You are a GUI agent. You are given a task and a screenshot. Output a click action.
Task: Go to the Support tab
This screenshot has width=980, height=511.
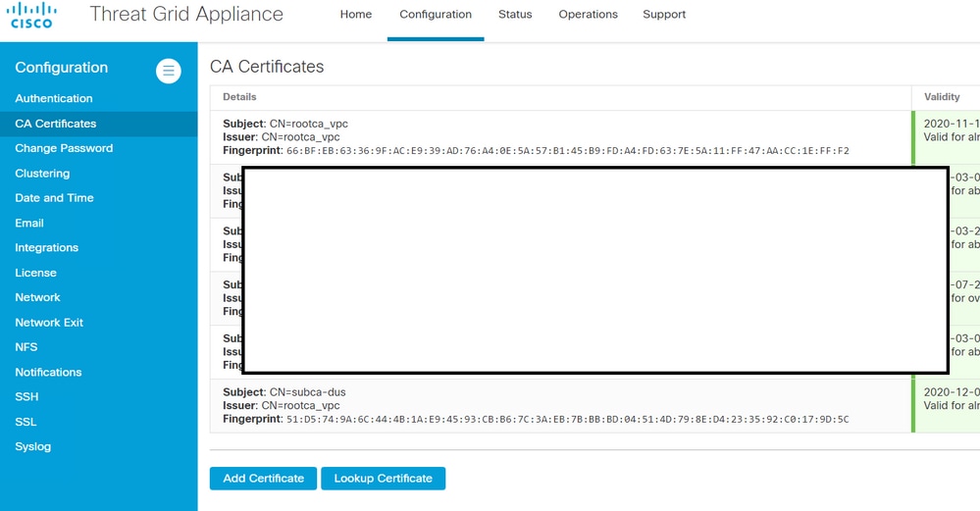(664, 15)
